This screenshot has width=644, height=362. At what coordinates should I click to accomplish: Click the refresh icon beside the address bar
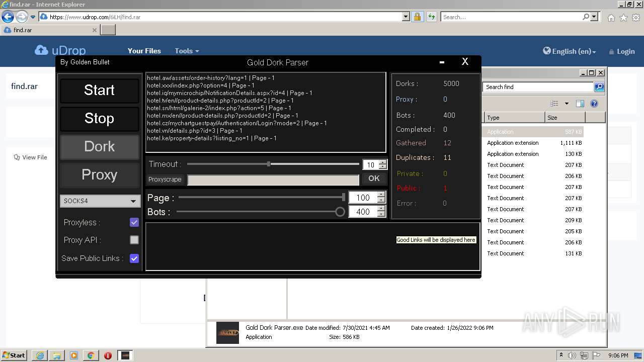tap(431, 17)
